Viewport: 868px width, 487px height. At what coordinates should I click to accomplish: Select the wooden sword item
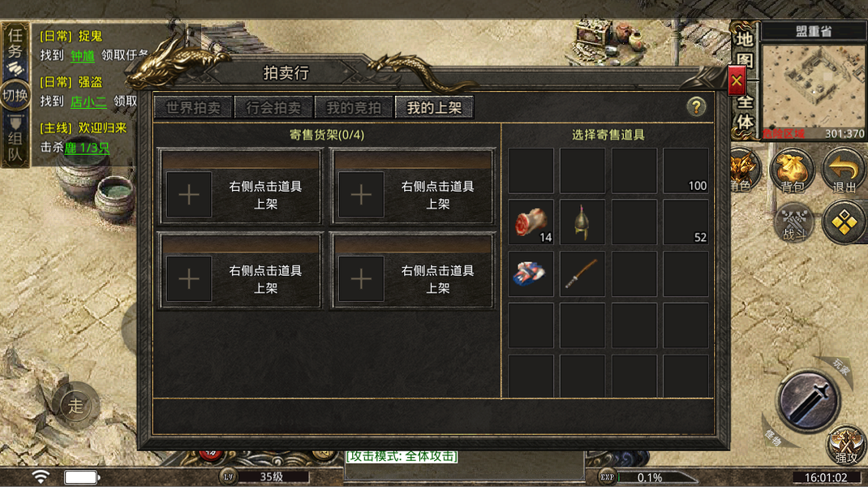582,274
